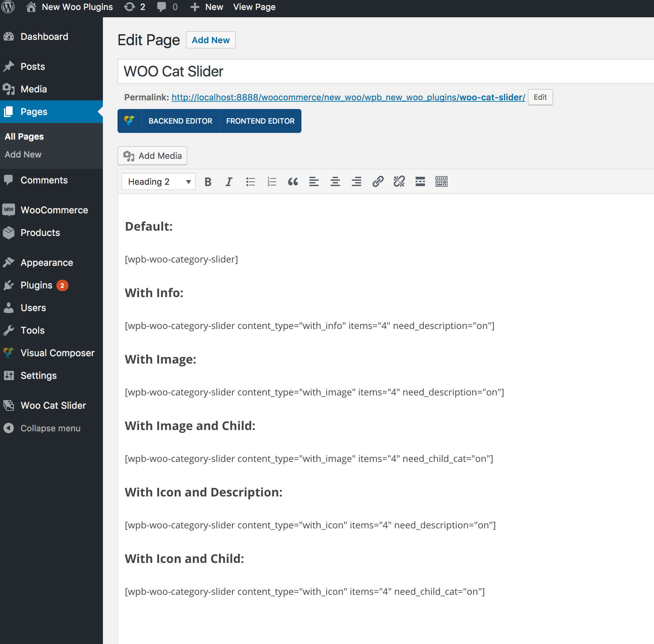The width and height of the screenshot is (654, 644).
Task: Click the Insert link icon
Action: [x=377, y=182]
